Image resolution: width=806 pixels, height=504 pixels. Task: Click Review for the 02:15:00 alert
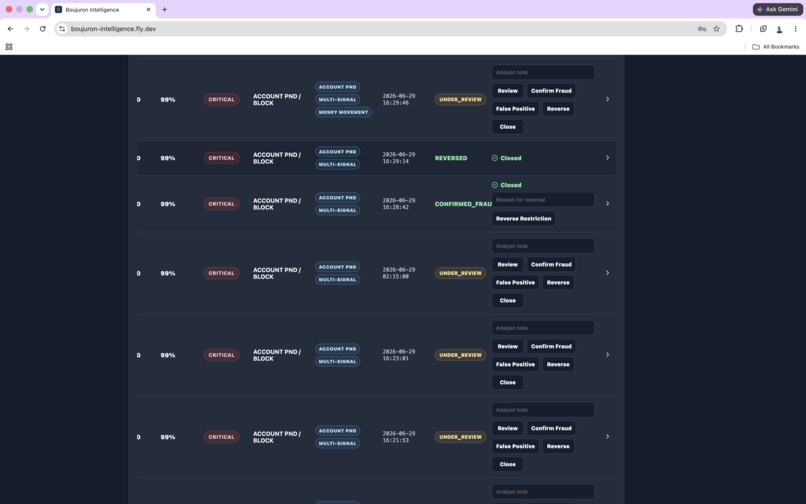pos(507,264)
